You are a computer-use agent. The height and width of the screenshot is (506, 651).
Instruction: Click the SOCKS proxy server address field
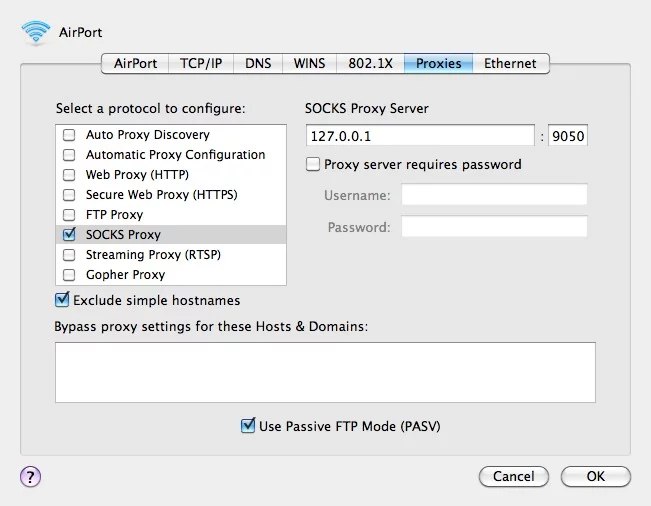coord(420,136)
